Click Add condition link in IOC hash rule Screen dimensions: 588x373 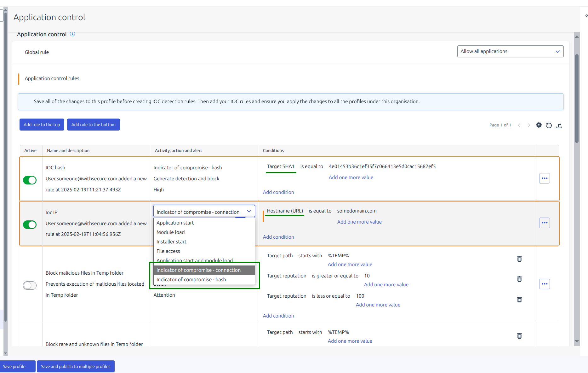coord(278,192)
